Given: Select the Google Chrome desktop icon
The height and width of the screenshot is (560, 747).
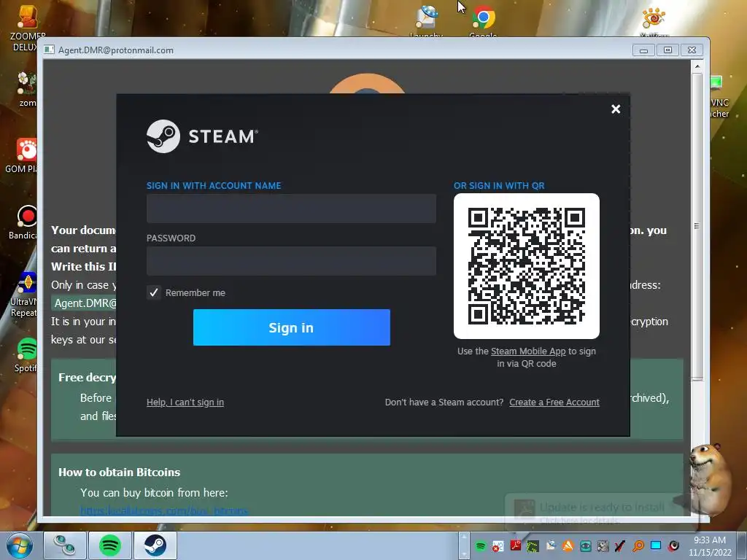Looking at the screenshot, I should pos(483,21).
